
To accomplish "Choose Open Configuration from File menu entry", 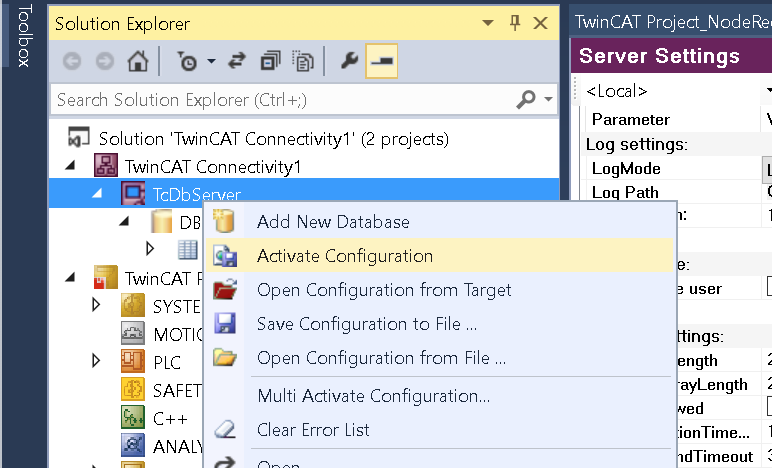I will click(x=440, y=358).
